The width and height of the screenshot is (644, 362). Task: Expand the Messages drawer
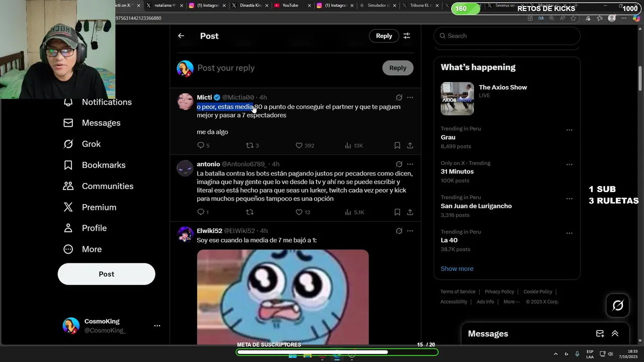pyautogui.click(x=615, y=334)
